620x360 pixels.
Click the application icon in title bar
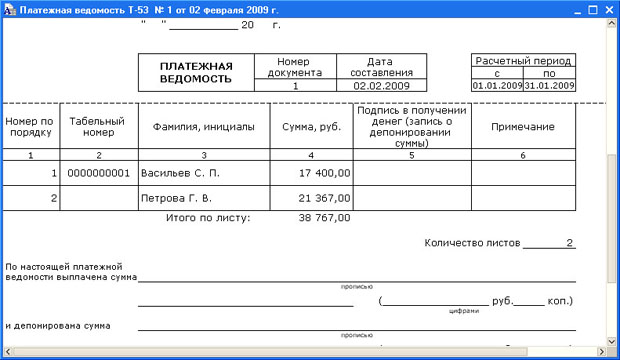(x=9, y=9)
